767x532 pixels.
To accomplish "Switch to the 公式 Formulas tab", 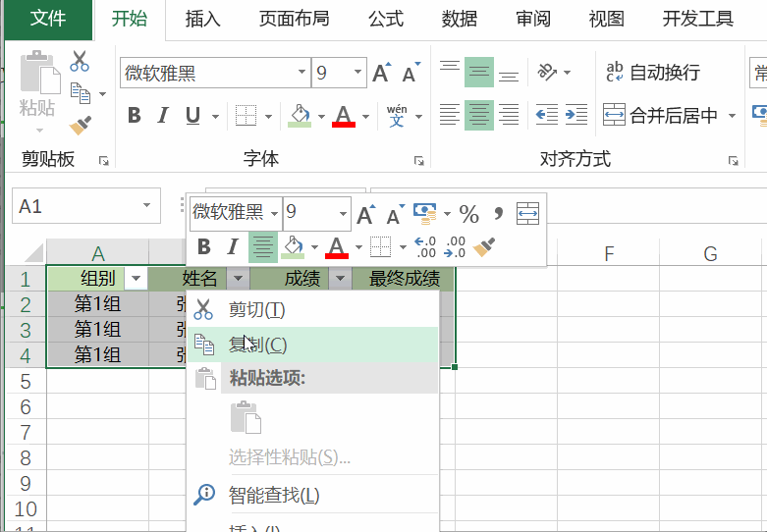I will coord(386,19).
